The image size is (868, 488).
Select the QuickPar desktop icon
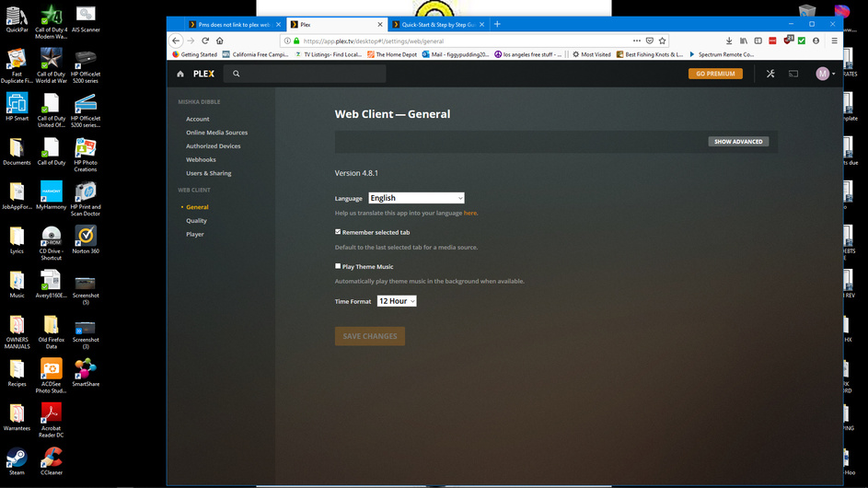(x=17, y=19)
